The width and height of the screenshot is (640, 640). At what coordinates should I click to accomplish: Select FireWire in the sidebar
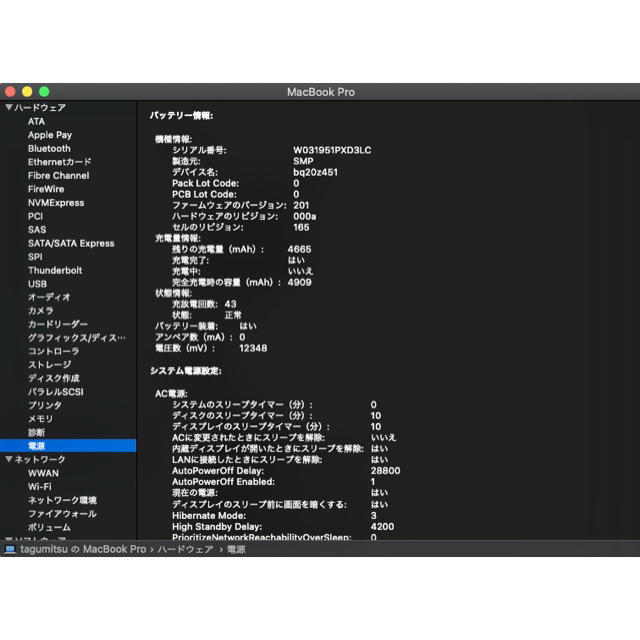click(x=46, y=189)
